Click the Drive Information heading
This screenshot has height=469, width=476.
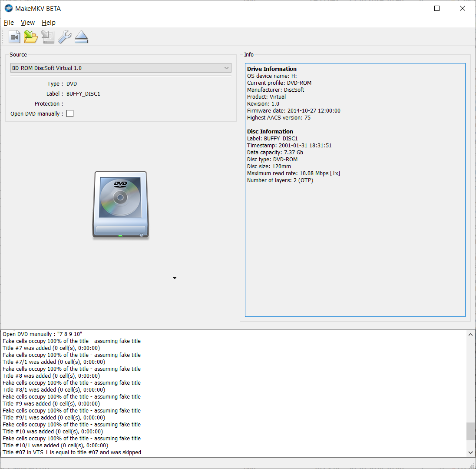[272, 69]
